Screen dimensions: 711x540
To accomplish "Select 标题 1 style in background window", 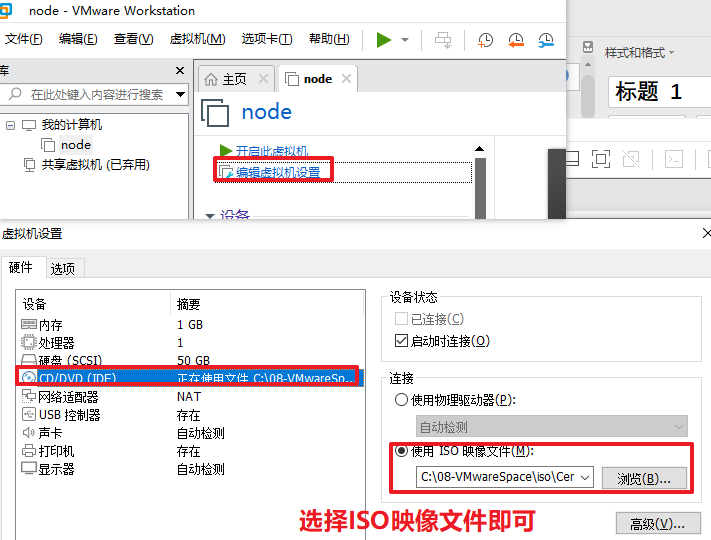I will (x=659, y=92).
